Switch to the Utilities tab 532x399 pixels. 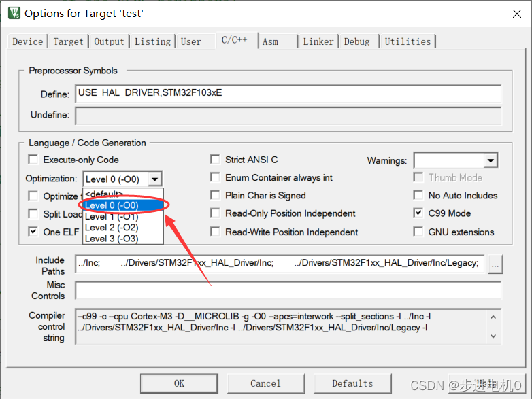[408, 41]
